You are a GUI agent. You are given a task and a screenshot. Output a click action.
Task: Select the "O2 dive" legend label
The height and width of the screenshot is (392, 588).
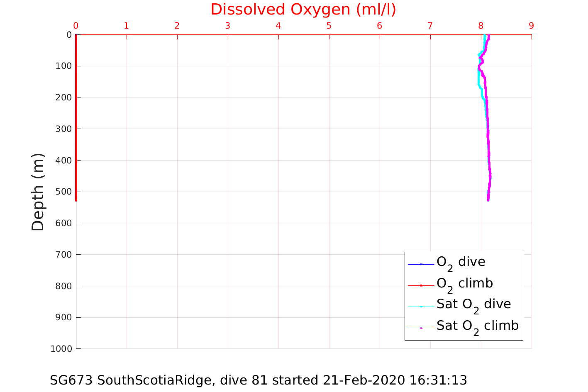tap(461, 262)
